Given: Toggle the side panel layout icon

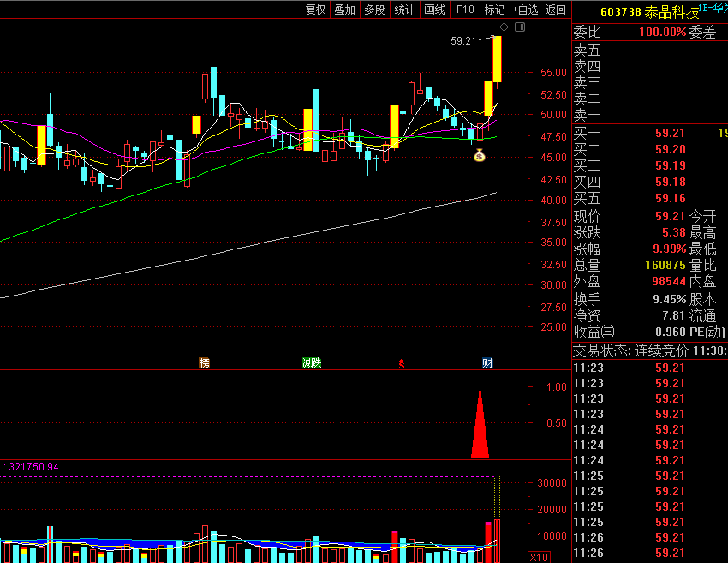Looking at the screenshot, I should pos(520,27).
